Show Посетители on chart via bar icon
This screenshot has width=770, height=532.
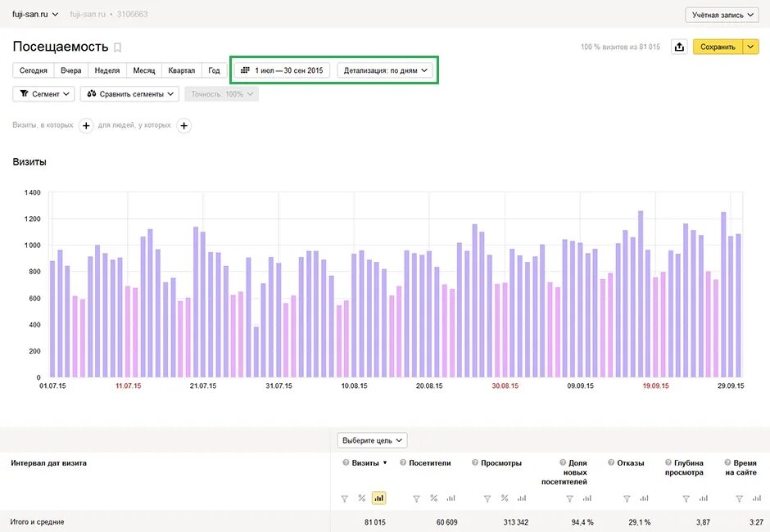(451, 498)
